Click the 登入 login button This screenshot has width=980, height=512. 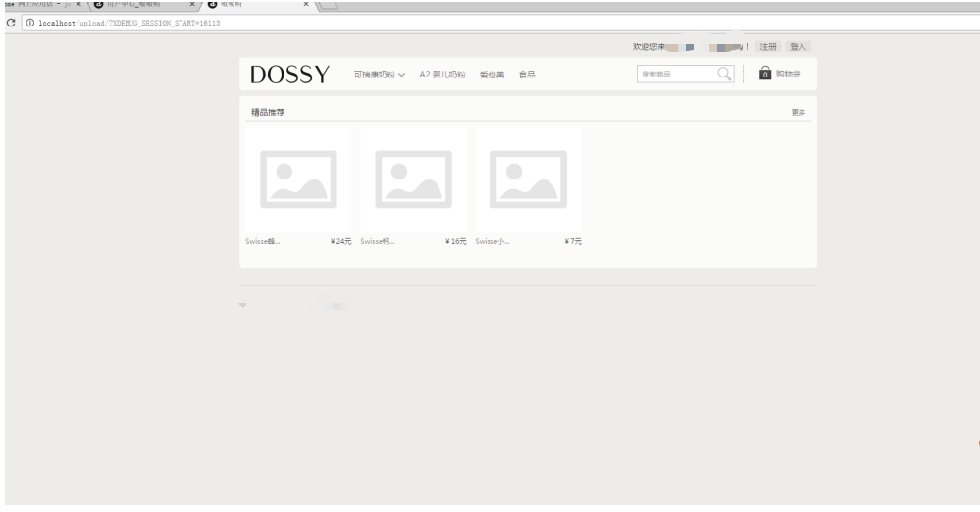799,47
